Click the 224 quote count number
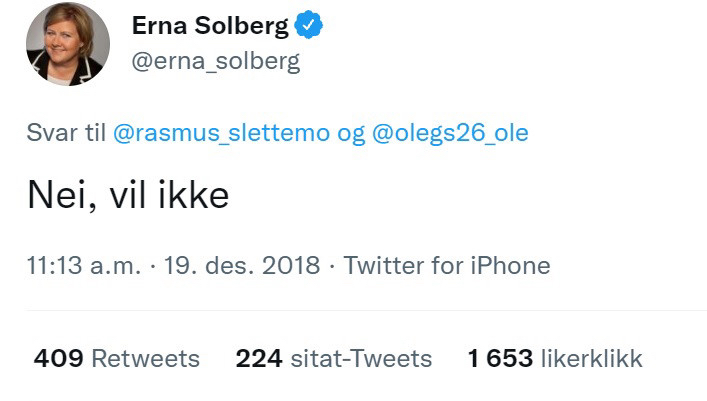The width and height of the screenshot is (707, 401). (259, 358)
